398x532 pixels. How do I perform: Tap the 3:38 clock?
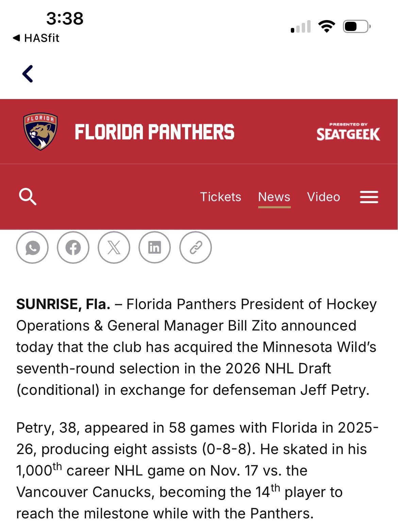click(x=65, y=18)
